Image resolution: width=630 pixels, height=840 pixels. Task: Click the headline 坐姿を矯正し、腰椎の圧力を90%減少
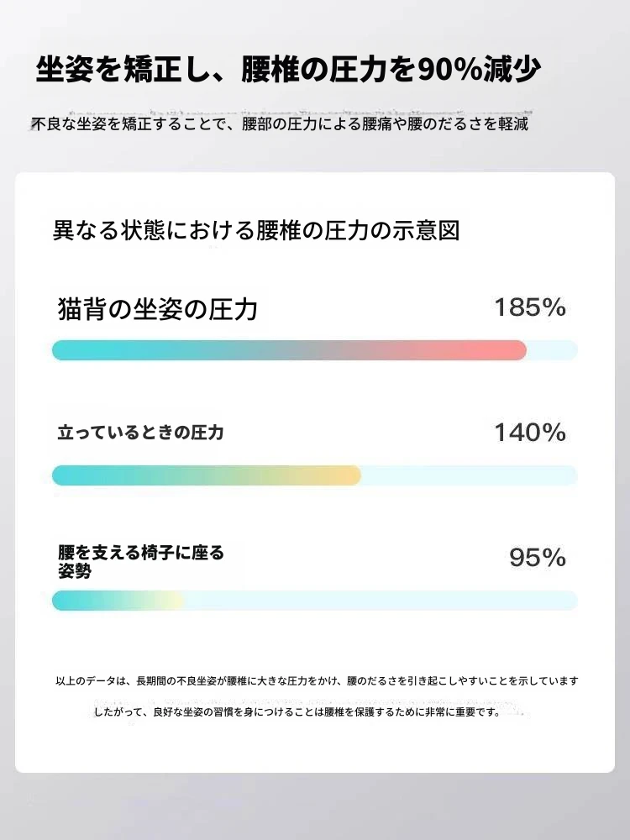pyautogui.click(x=288, y=70)
